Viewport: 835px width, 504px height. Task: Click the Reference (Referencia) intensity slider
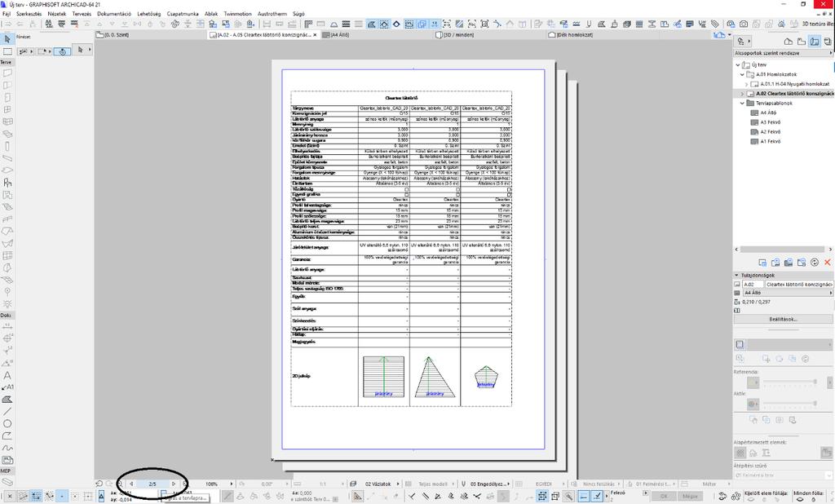790,382
